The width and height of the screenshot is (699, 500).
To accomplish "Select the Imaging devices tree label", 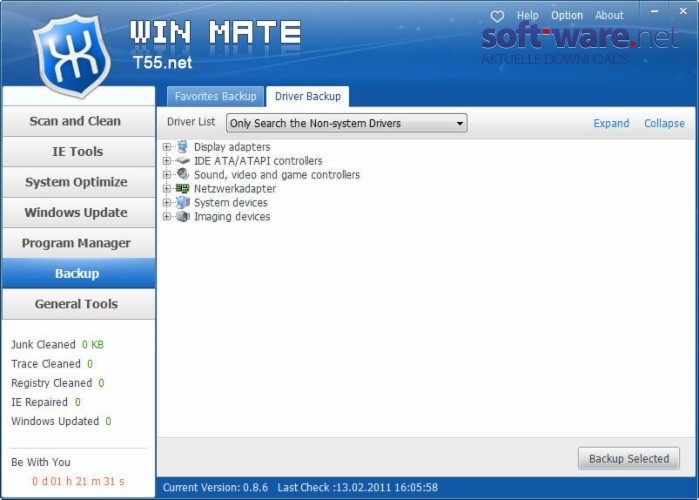I will tap(232, 217).
